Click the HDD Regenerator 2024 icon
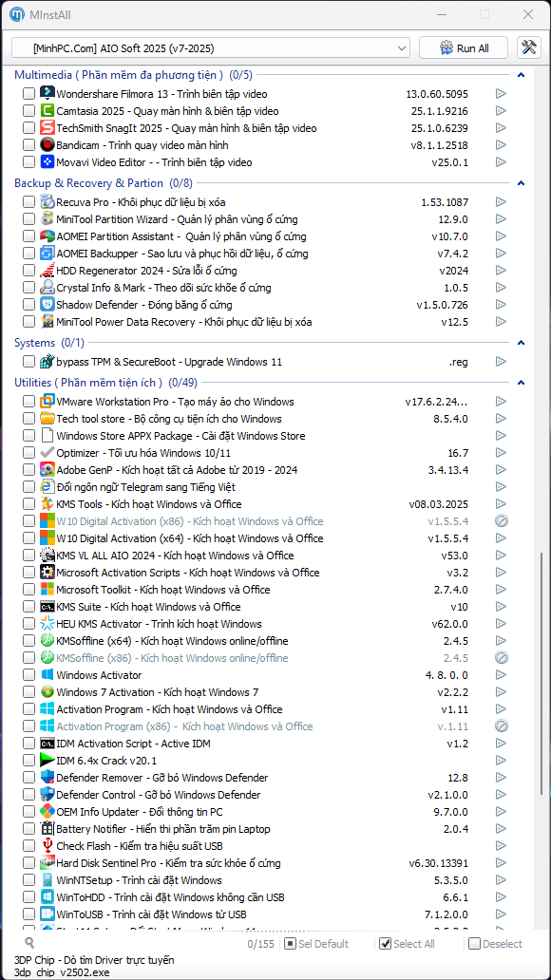 [x=47, y=271]
